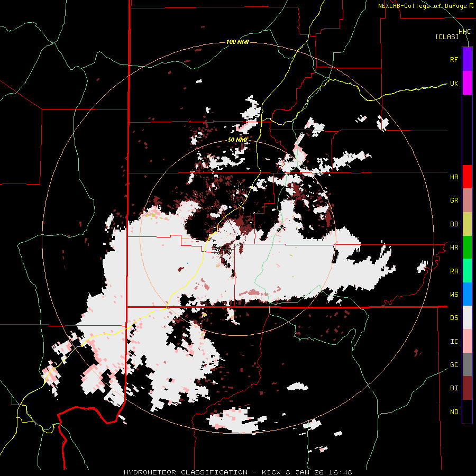Click the RF purple legend swatch

(467, 59)
